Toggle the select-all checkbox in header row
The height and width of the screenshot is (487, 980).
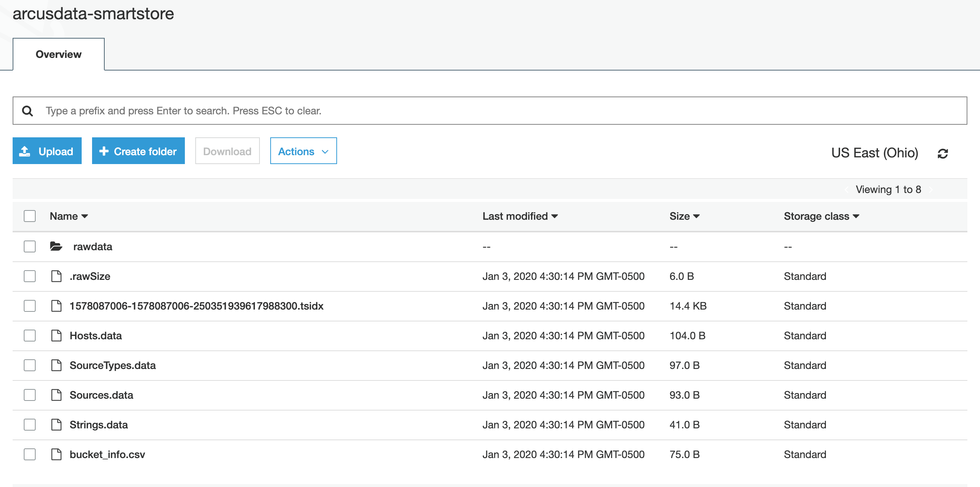click(29, 216)
